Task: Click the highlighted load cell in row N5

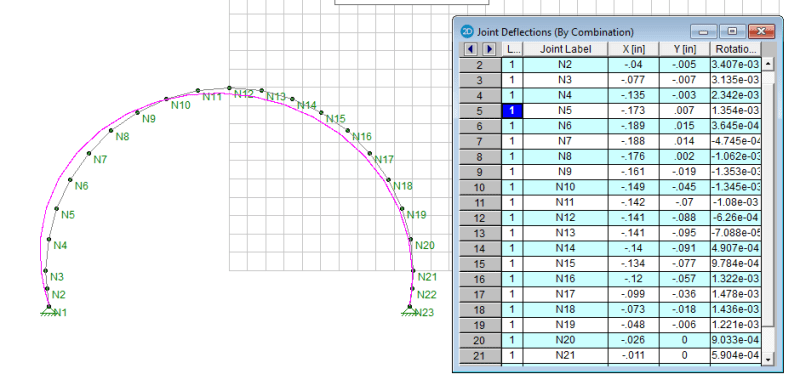Action: (512, 111)
